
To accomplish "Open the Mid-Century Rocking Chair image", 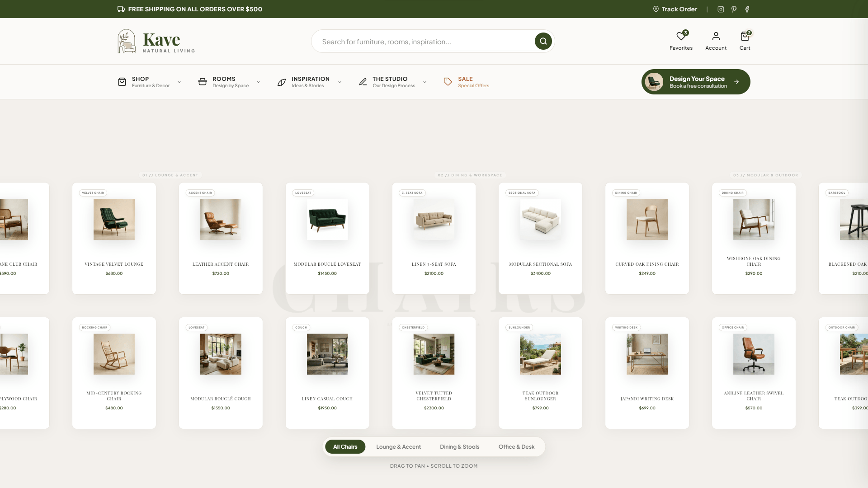I will coord(114,354).
